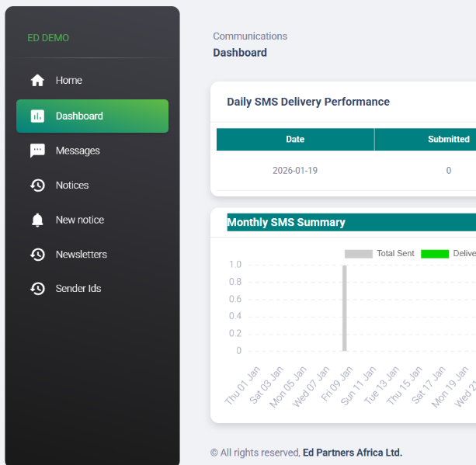476x465 pixels.
Task: Click the New notice bell icon
Action: click(x=37, y=220)
